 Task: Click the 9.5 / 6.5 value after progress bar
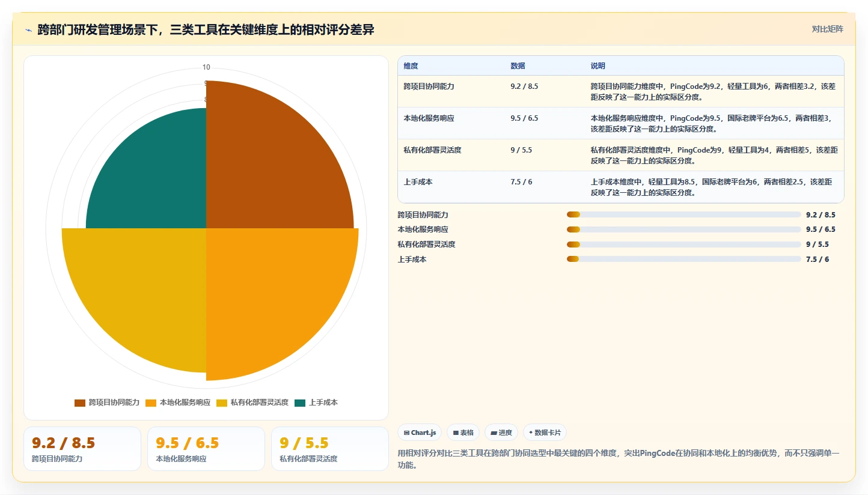(821, 229)
